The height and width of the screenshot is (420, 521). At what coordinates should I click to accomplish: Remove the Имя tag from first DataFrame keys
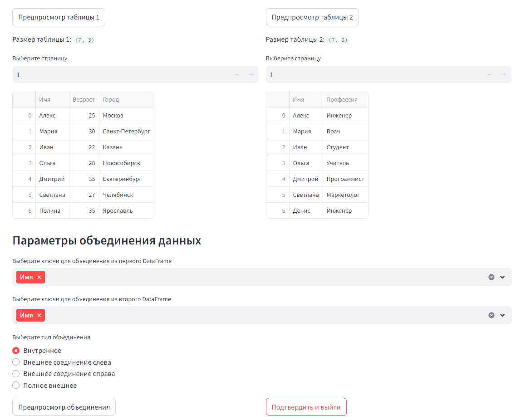(x=39, y=277)
